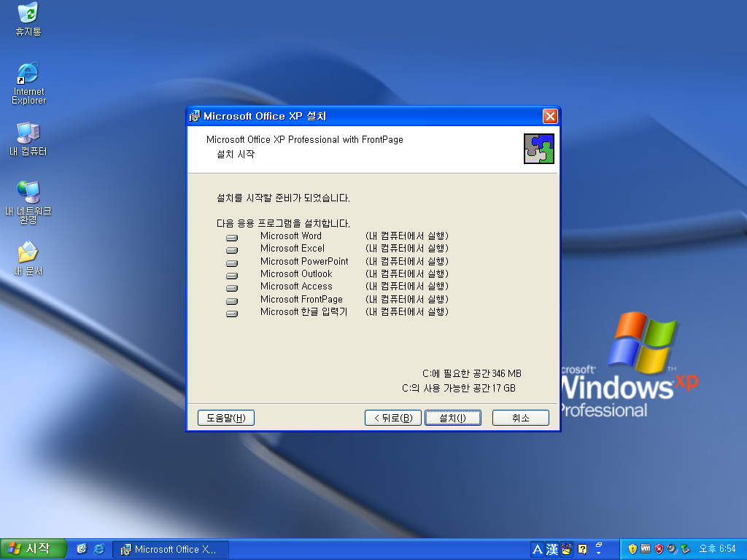Click the drive icon beside Microsoft Access
747x560 pixels.
pos(232,288)
